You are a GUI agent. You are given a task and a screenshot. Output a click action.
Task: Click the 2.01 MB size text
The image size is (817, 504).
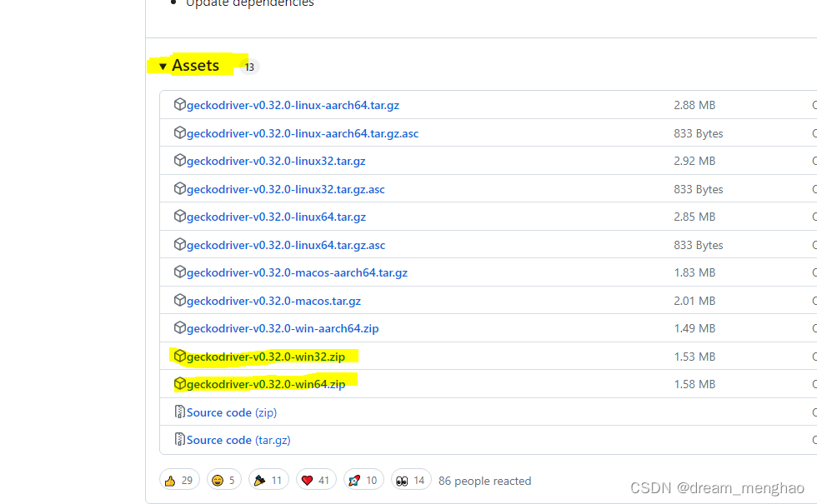694,301
